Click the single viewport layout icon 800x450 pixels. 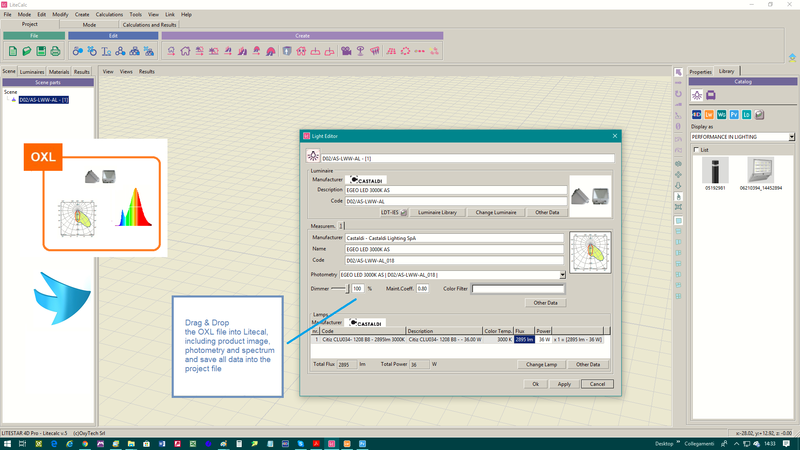[679, 221]
